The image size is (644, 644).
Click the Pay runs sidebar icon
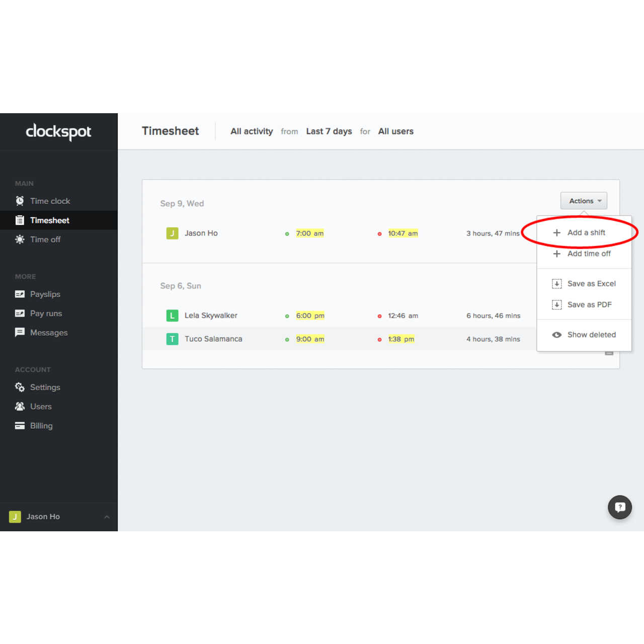point(20,313)
